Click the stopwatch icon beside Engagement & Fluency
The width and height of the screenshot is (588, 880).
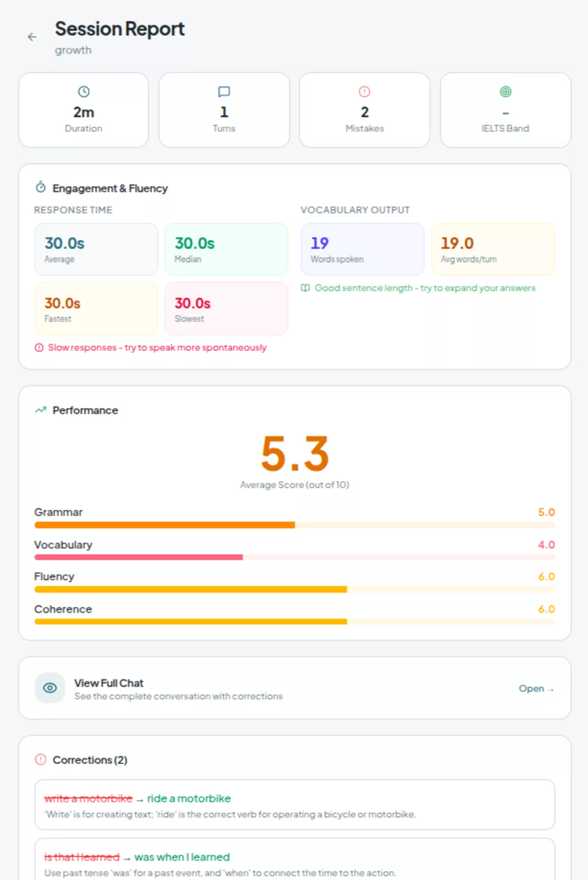point(41,187)
